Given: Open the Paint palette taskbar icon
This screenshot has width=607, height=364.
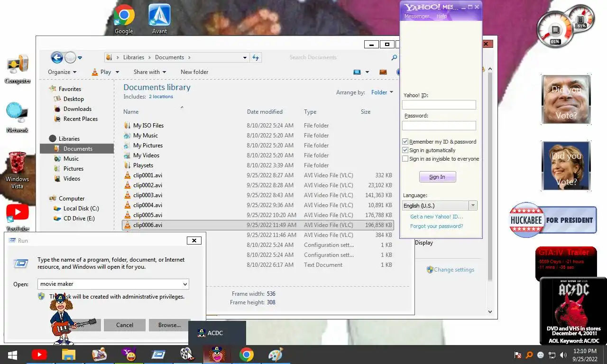Looking at the screenshot, I should tap(276, 355).
